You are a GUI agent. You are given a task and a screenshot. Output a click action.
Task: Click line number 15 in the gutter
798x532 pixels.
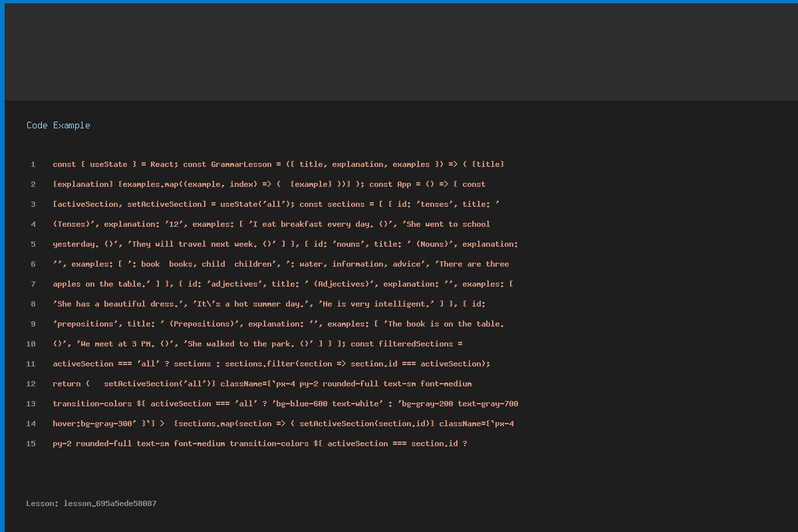point(31,444)
